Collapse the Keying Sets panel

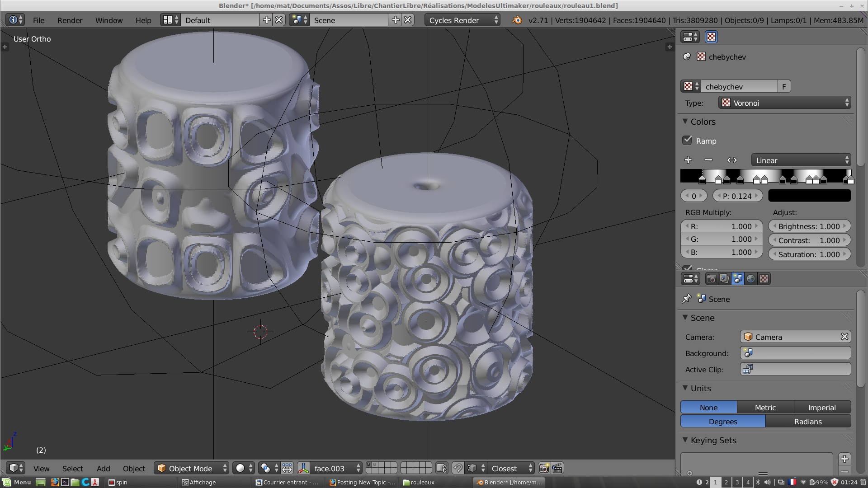pyautogui.click(x=685, y=440)
